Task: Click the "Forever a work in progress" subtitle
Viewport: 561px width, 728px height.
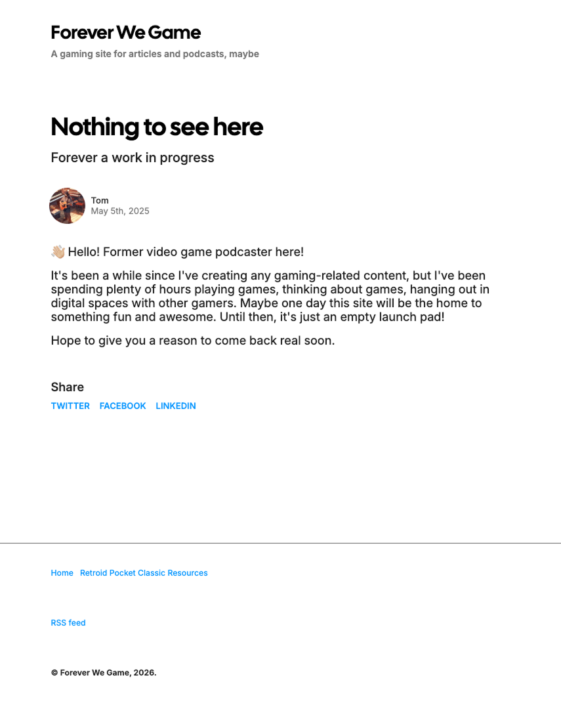Action: coord(133,158)
